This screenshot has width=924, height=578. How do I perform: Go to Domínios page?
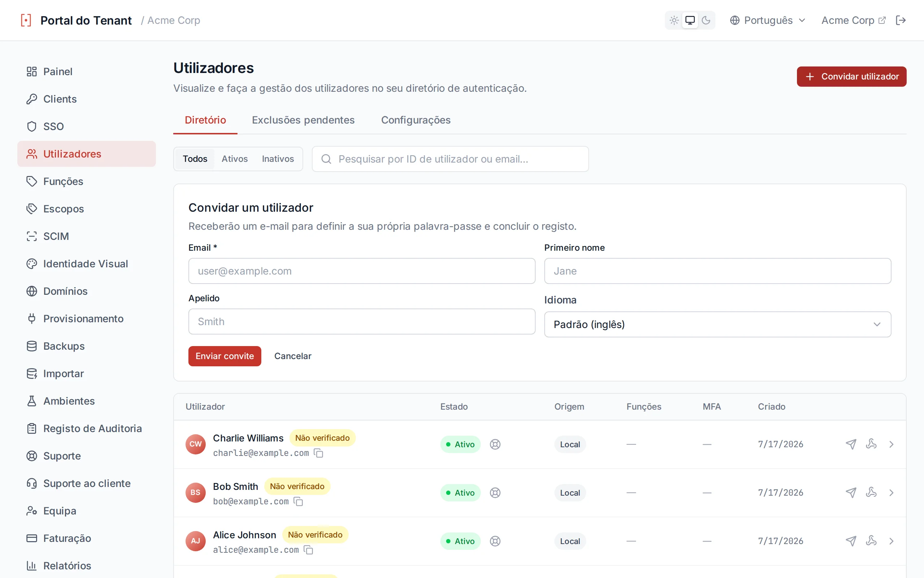[x=87, y=291]
